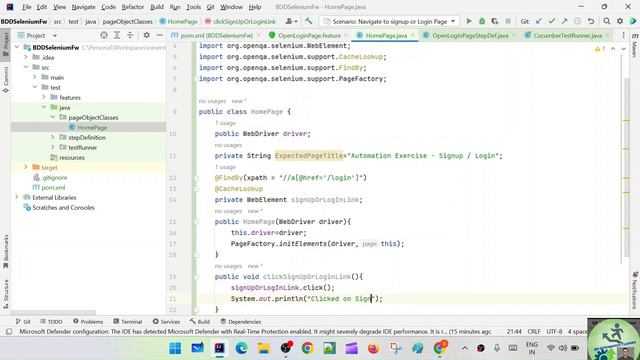Viewport: 640px width, 360px height.
Task: Open the Commit side tool window
Action: [5, 80]
